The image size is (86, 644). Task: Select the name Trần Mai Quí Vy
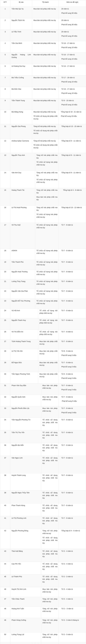18,9
